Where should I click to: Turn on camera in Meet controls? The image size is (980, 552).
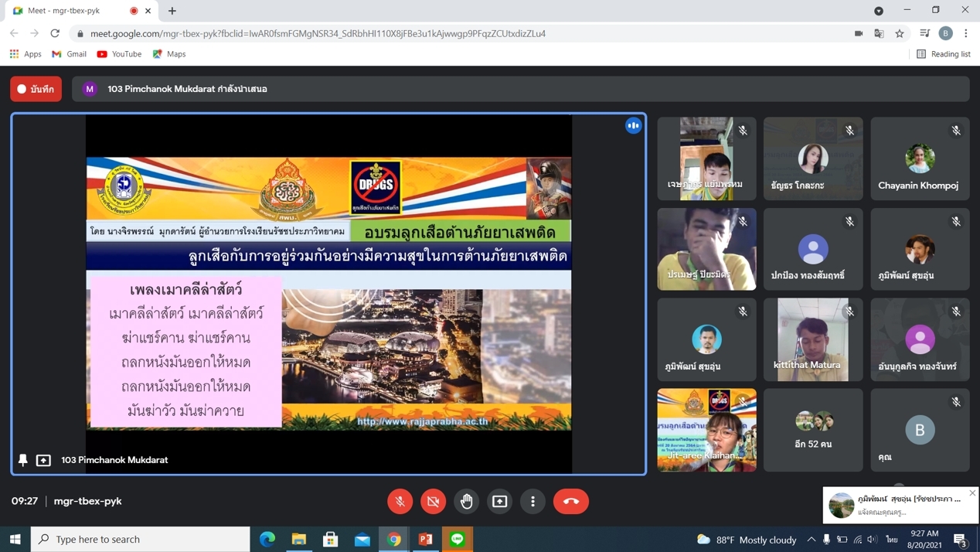pos(433,501)
